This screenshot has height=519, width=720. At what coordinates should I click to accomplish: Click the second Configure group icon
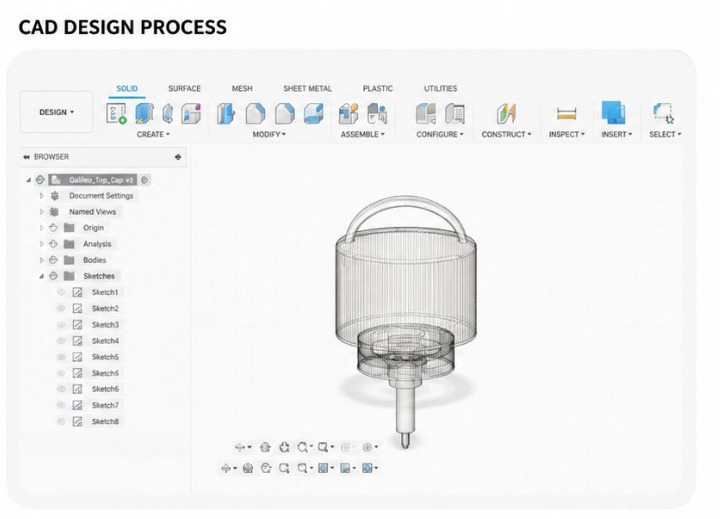455,113
